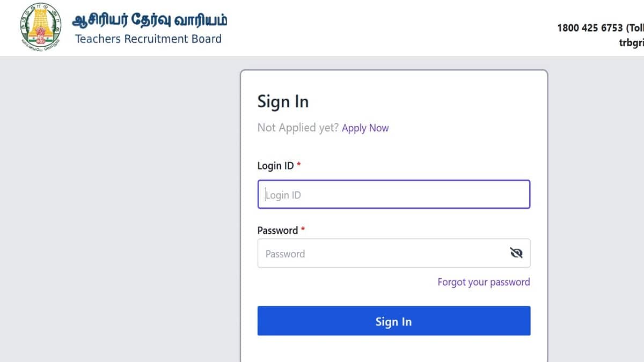Click the Sign In heading on the card

pos(283,102)
